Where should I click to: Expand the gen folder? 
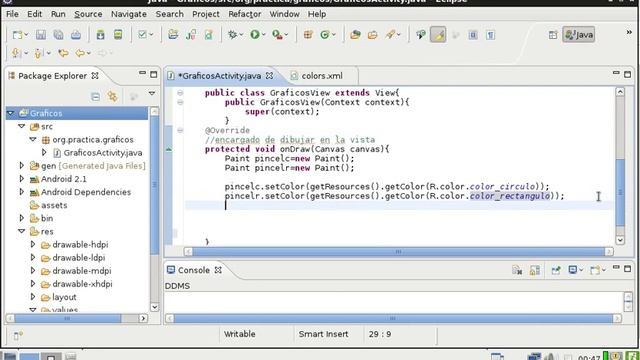tap(22, 165)
